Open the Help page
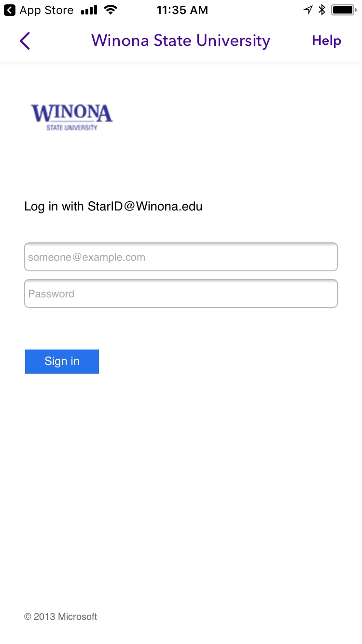Image resolution: width=362 pixels, height=644 pixels. click(x=326, y=41)
